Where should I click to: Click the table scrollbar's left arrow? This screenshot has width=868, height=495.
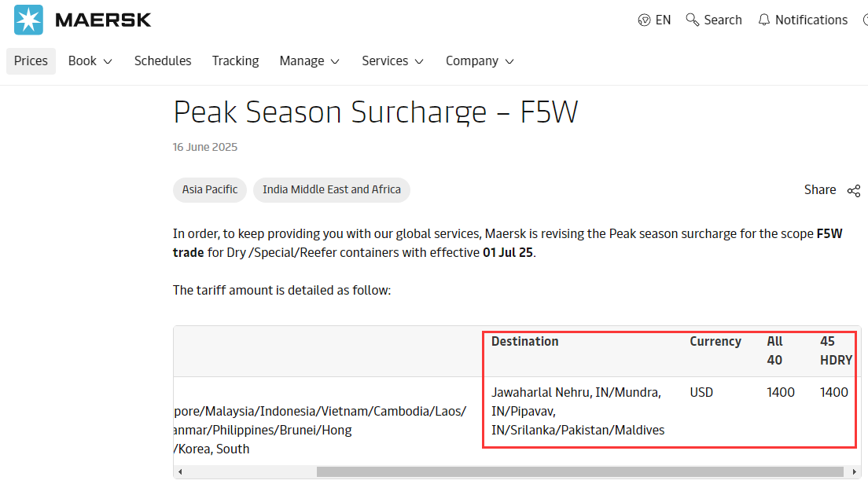[x=180, y=472]
